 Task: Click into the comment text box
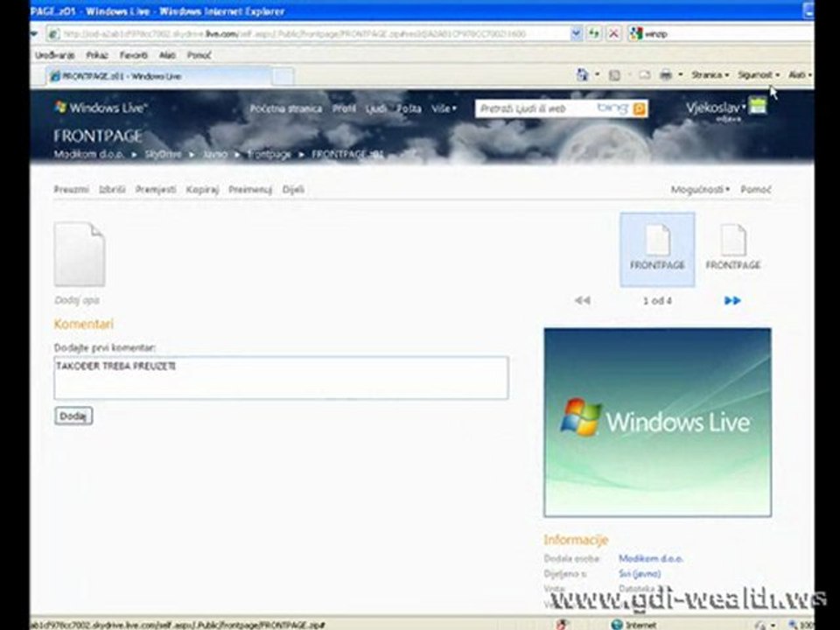click(x=281, y=378)
